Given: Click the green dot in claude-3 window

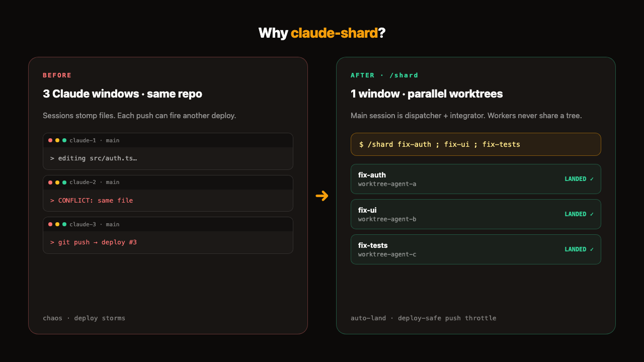Looking at the screenshot, I should tap(64, 224).
